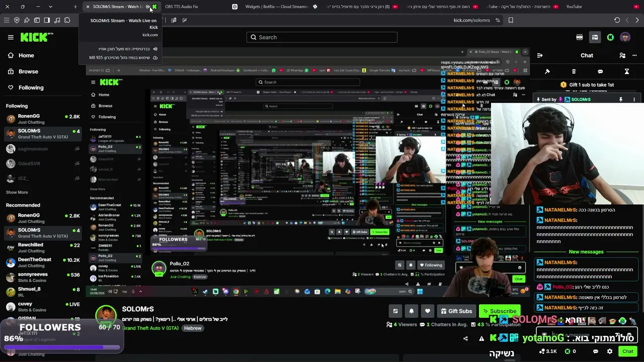Click the trash clear chat icon

click(574, 71)
